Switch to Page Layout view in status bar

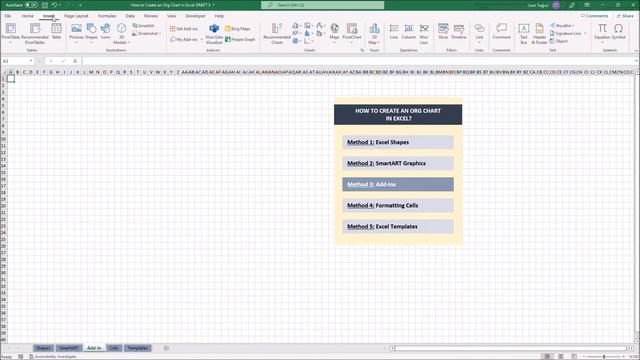click(561, 356)
